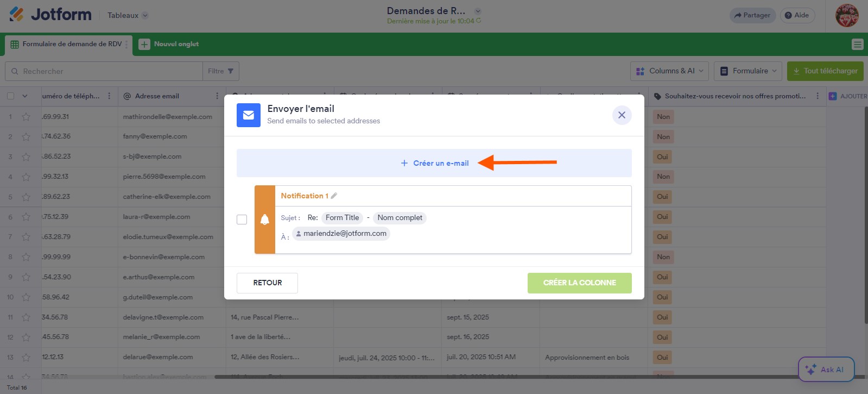
Task: Open the Adresse email column options menu
Action: [217, 96]
